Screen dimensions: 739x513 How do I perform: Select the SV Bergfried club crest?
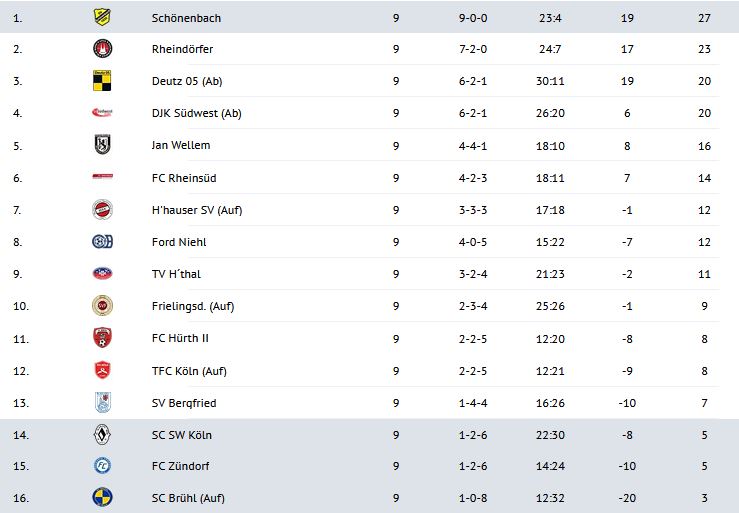pos(102,402)
